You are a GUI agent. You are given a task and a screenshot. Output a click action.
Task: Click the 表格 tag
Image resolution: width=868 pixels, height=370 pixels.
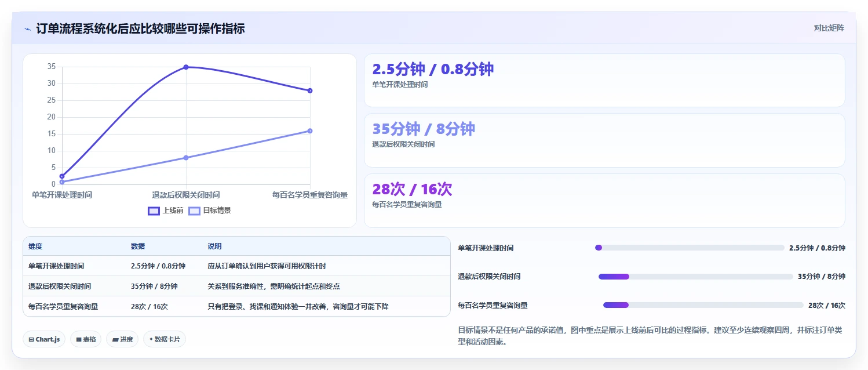click(x=86, y=339)
